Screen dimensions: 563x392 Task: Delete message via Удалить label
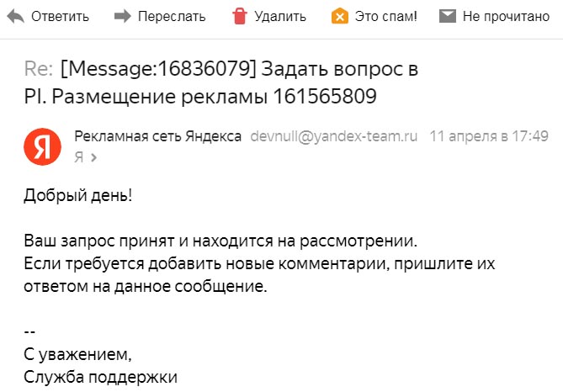pos(280,17)
